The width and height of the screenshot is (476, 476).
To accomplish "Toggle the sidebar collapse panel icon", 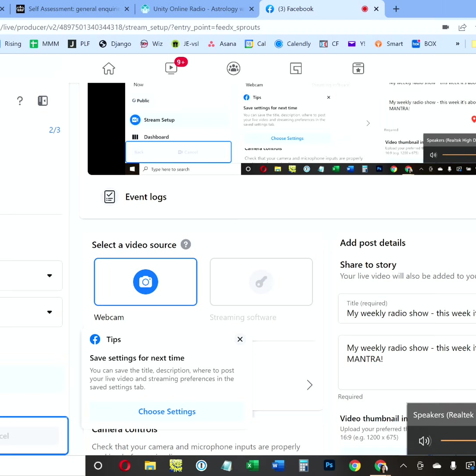I will click(43, 101).
